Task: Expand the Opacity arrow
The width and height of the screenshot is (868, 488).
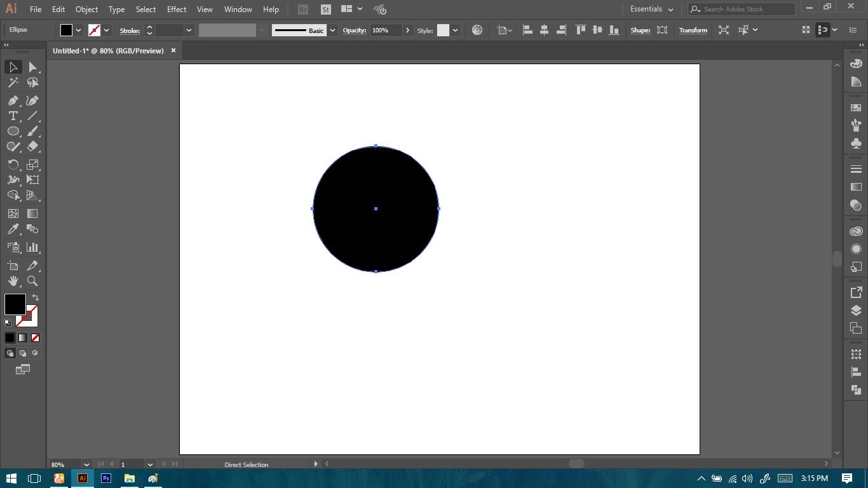Action: pos(407,30)
